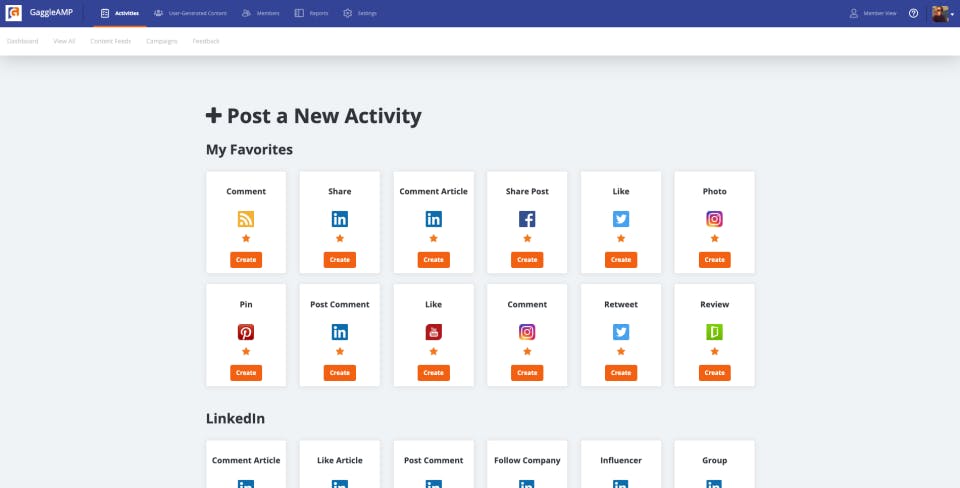Click Create on the Twitter Like card
This screenshot has height=488, width=960.
coord(621,260)
